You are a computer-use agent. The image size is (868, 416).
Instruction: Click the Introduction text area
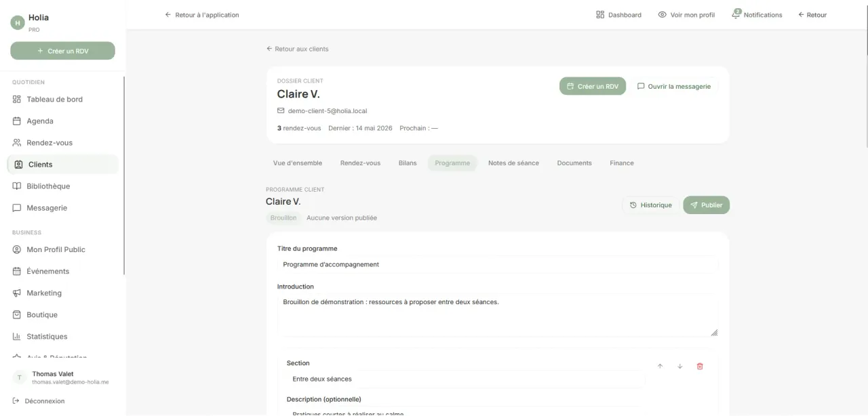tap(498, 315)
